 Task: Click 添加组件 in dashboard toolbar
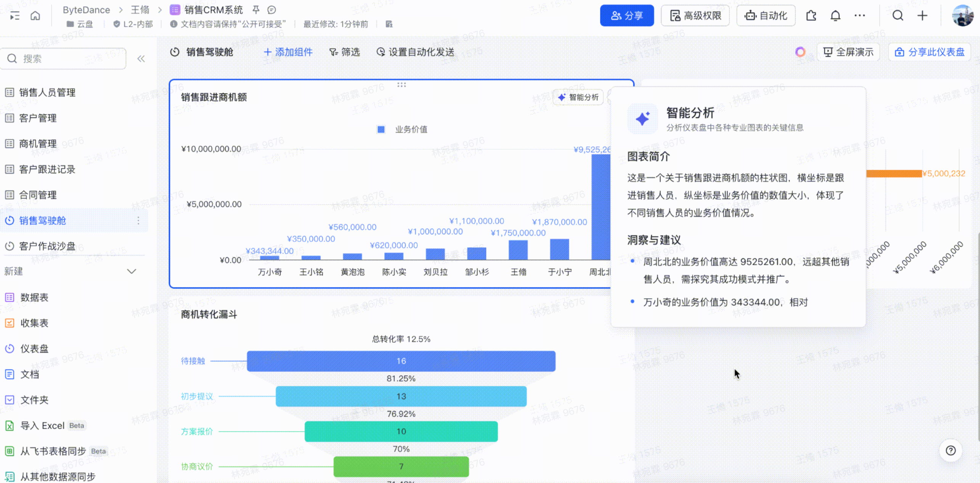[288, 52]
